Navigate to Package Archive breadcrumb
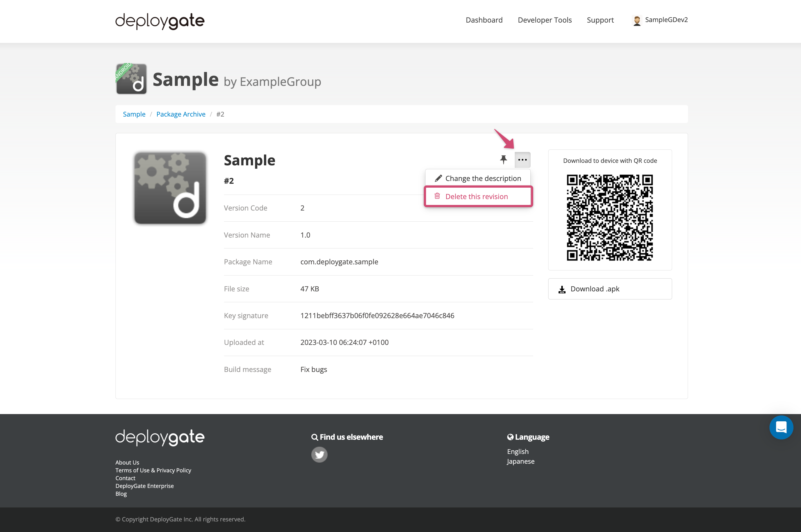Image resolution: width=801 pixels, height=532 pixels. tap(181, 114)
